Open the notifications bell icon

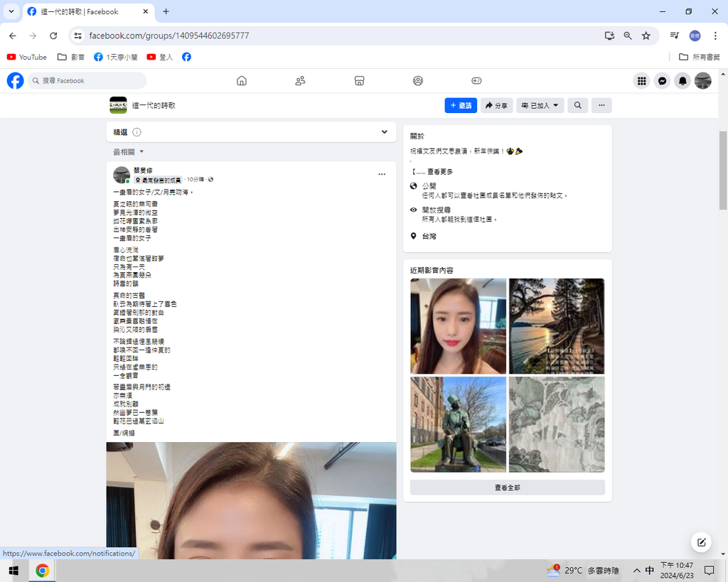682,81
